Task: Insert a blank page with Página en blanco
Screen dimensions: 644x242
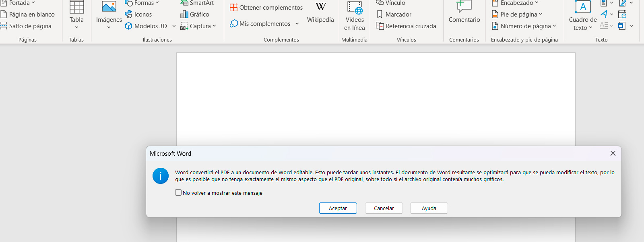Action: pos(28,15)
